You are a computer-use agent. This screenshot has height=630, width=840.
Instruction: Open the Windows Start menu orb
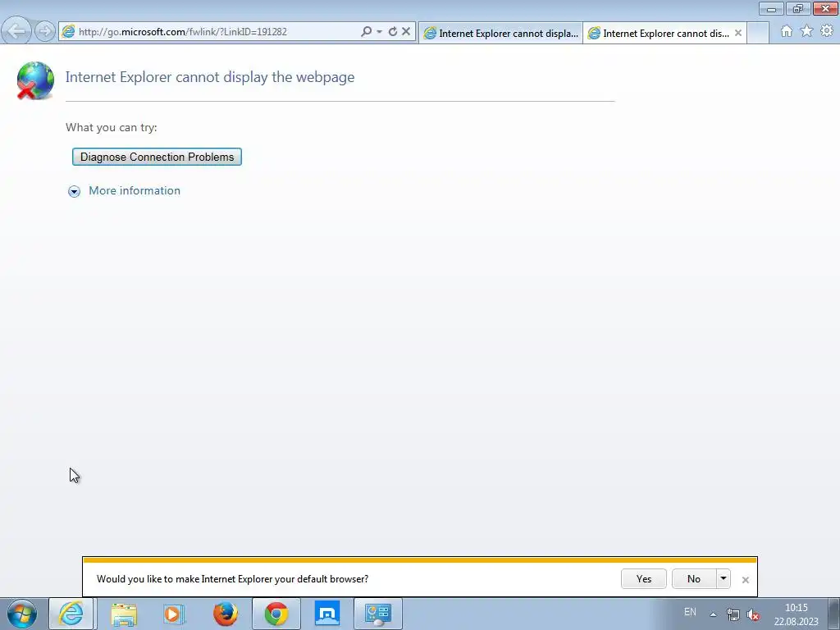point(22,614)
